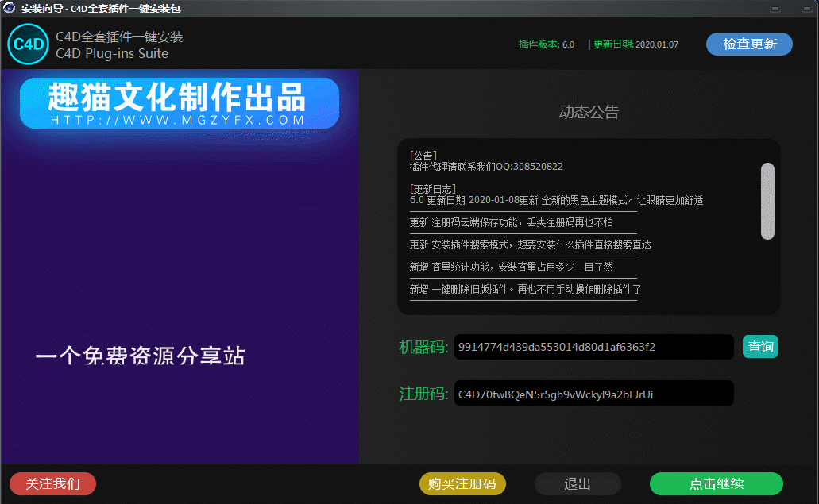Click the 查询 button beside machine code

[x=760, y=347]
